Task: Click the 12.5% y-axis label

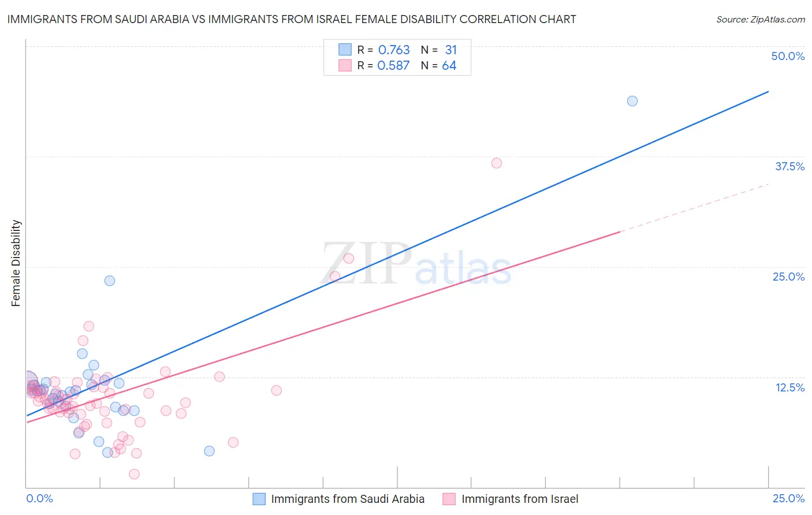Action: [x=790, y=387]
